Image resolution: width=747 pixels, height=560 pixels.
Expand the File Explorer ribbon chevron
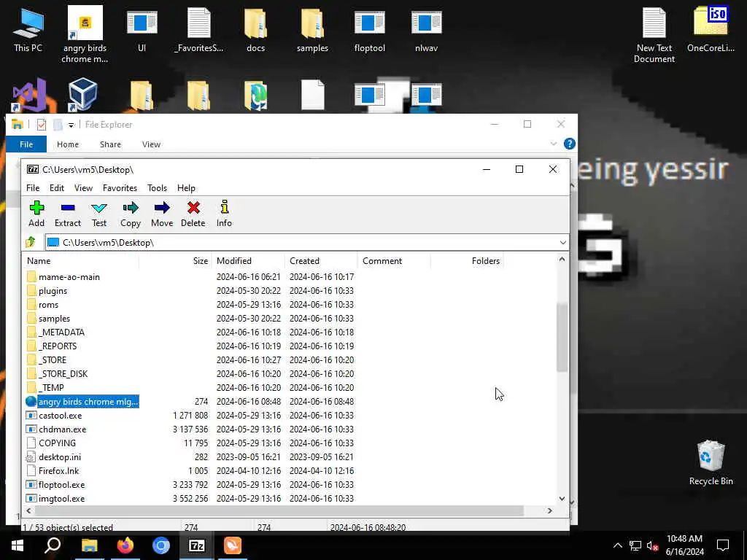[553, 144]
